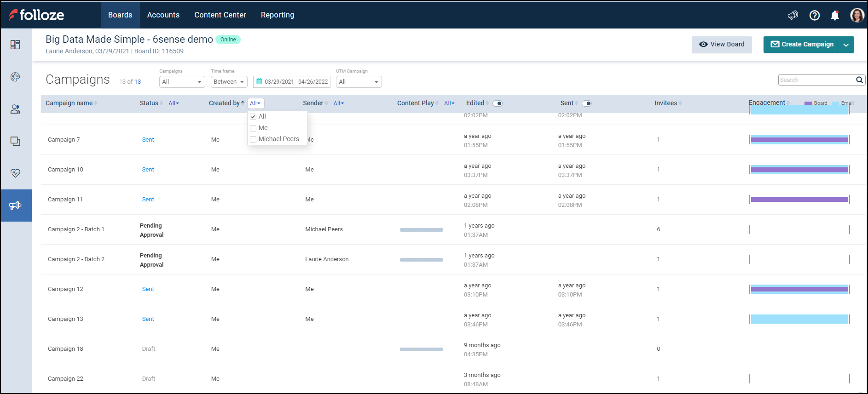Open the UTM Campaign dropdown
Image resolution: width=868 pixels, height=394 pixels.
click(x=359, y=82)
